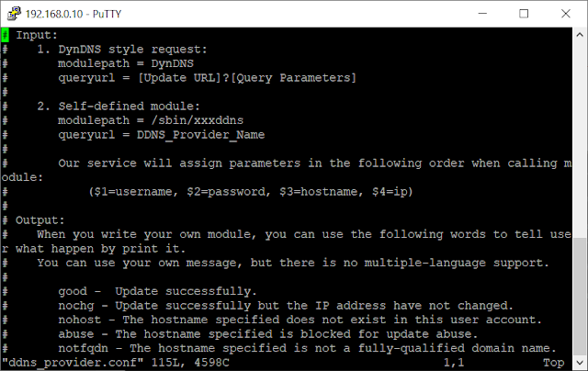Maximize the PuTTY window

coord(524,14)
